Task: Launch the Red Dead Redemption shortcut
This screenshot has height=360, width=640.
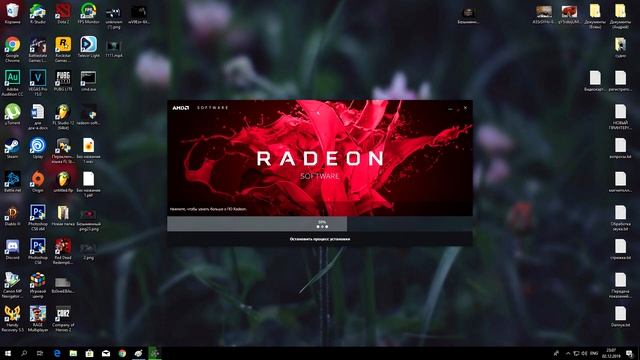Action: coord(63,251)
